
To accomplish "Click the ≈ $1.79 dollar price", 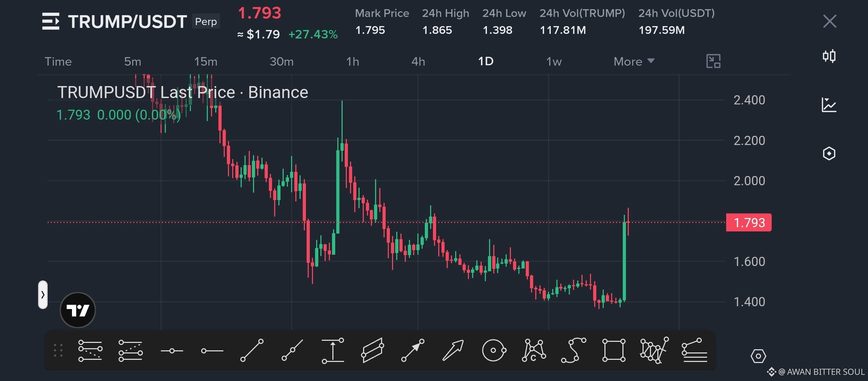I will point(259,34).
